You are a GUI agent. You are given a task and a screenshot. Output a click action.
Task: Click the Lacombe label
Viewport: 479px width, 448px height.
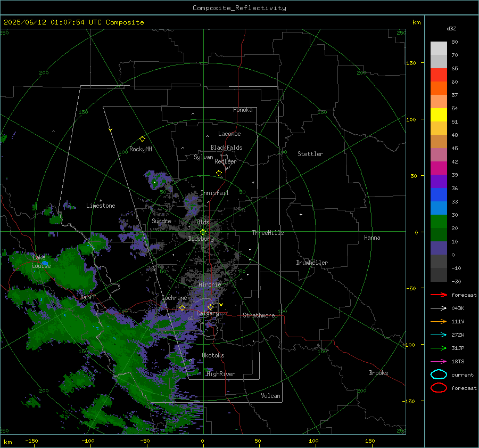pyautogui.click(x=229, y=134)
